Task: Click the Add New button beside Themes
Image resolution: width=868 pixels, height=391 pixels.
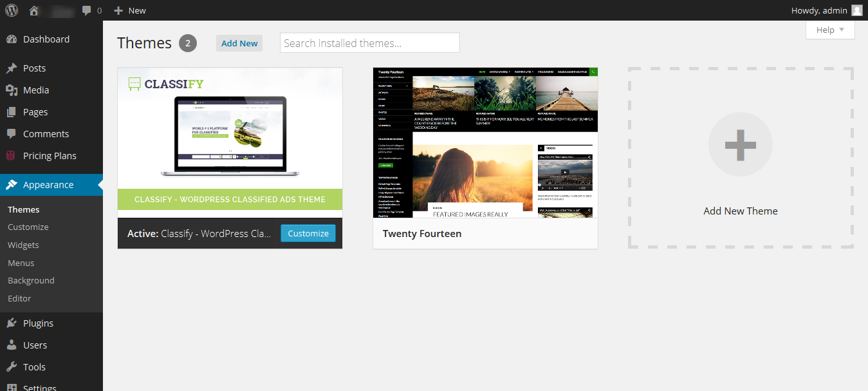Action: (239, 43)
